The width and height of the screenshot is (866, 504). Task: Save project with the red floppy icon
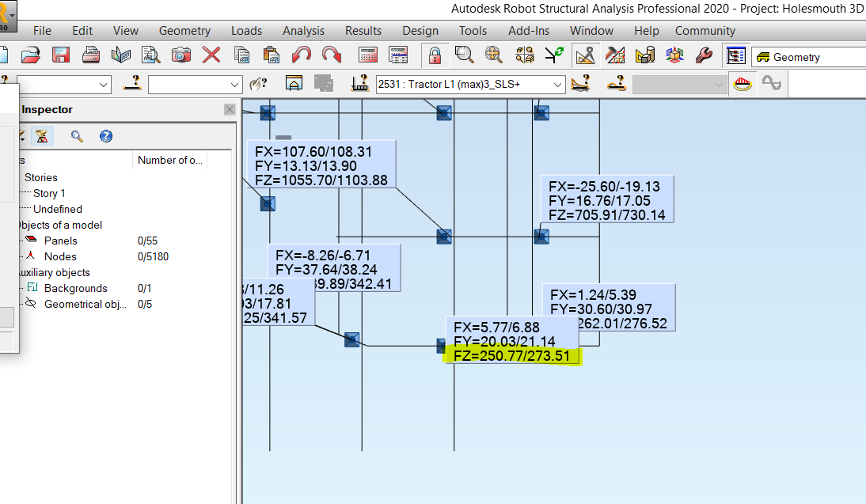click(61, 55)
